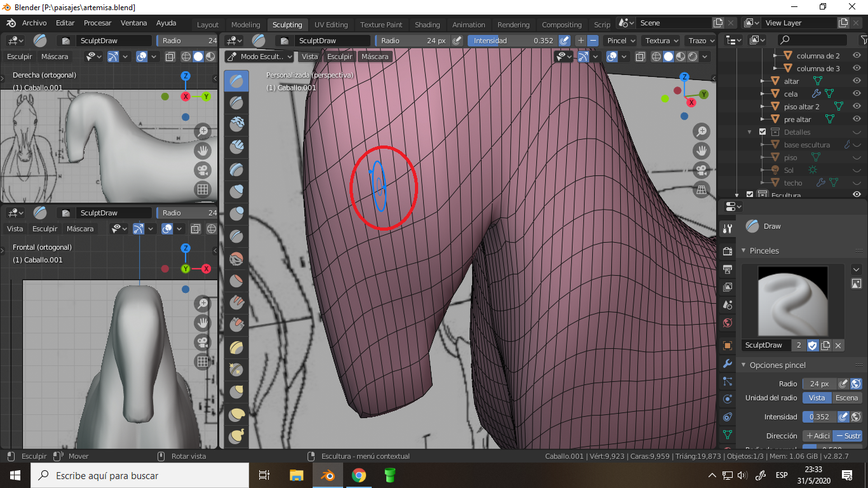Viewport: 868px width, 488px height.
Task: Choose Escena as radius unit
Action: pyautogui.click(x=846, y=398)
